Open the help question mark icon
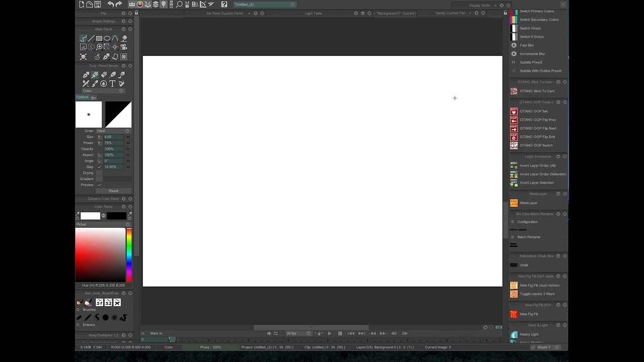Viewport: 644px width, 362px height. (x=224, y=5)
